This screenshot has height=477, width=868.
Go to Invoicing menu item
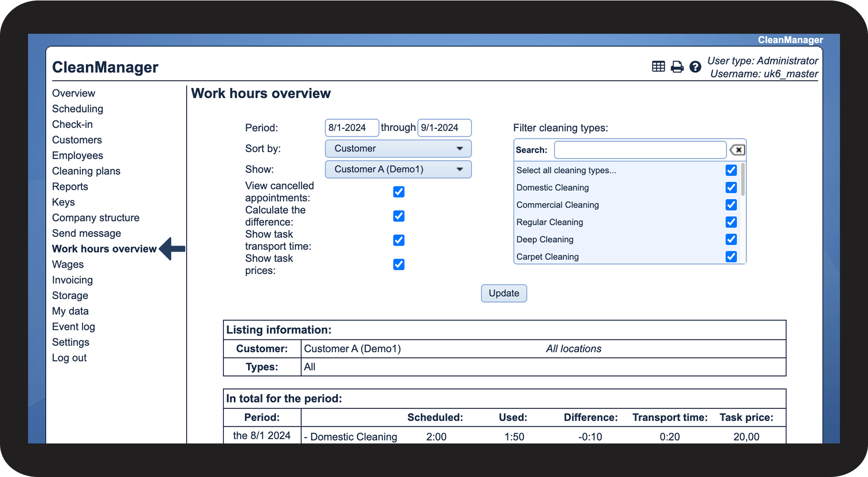tap(72, 280)
